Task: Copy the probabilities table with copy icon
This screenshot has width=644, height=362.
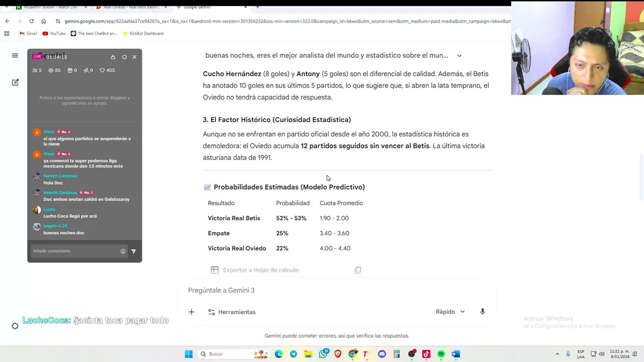Action: point(358,270)
